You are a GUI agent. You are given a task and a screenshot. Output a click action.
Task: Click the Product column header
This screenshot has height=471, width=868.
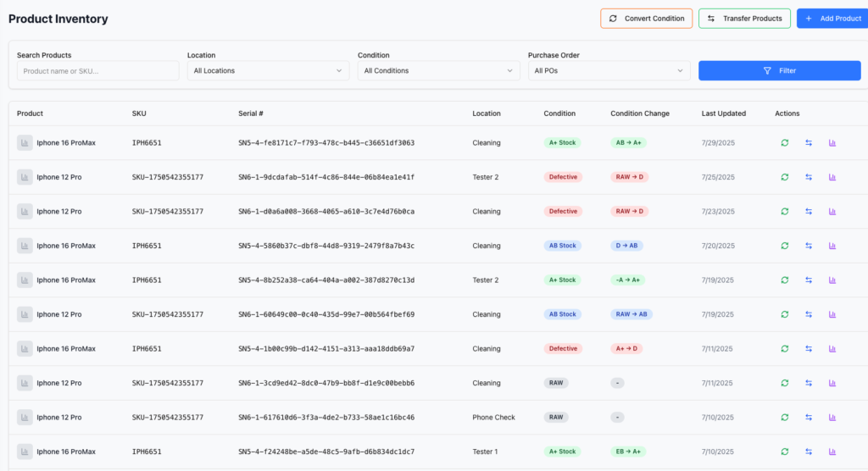pyautogui.click(x=30, y=114)
